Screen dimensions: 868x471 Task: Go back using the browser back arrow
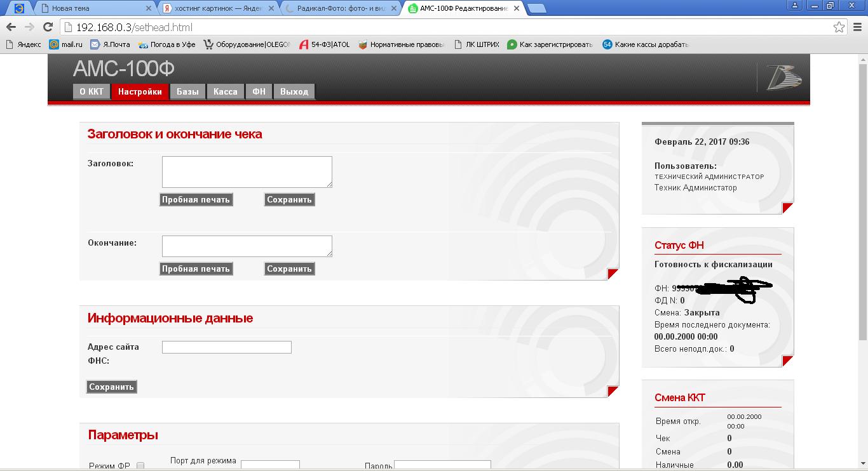[11, 27]
